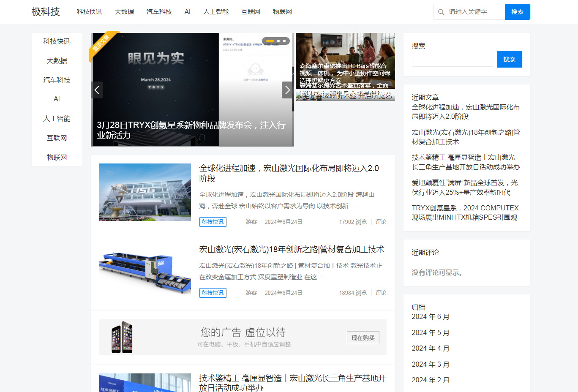
Task: Open the 2024 年 6 月 archive
Action: pos(431,317)
